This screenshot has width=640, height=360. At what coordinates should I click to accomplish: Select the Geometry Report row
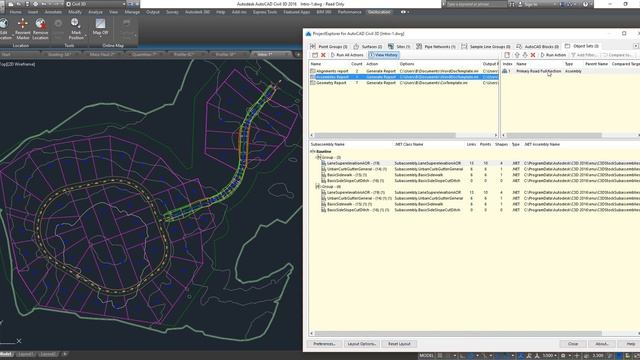point(403,82)
